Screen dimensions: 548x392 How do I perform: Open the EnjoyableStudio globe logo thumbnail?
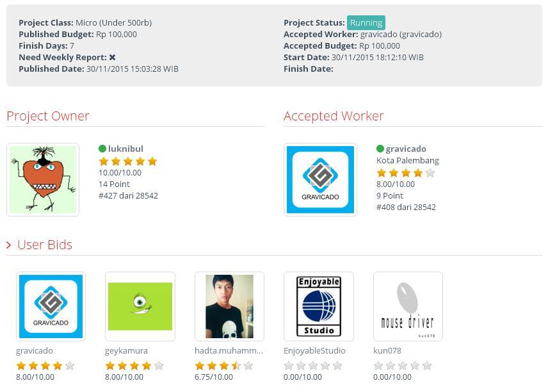coord(319,306)
